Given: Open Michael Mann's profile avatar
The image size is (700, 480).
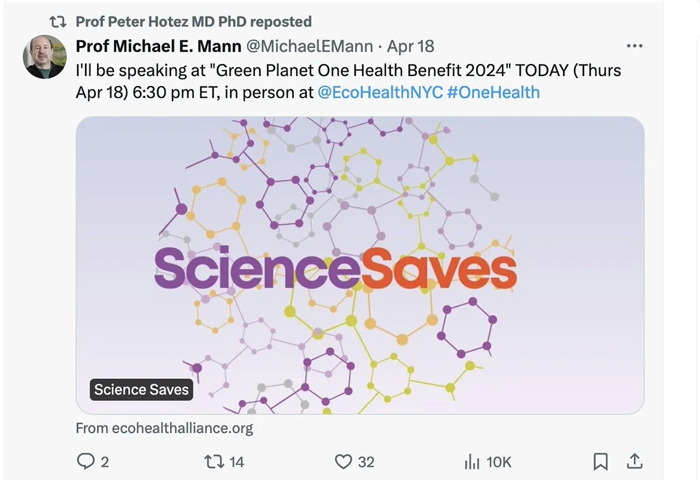Looking at the screenshot, I should [x=45, y=57].
